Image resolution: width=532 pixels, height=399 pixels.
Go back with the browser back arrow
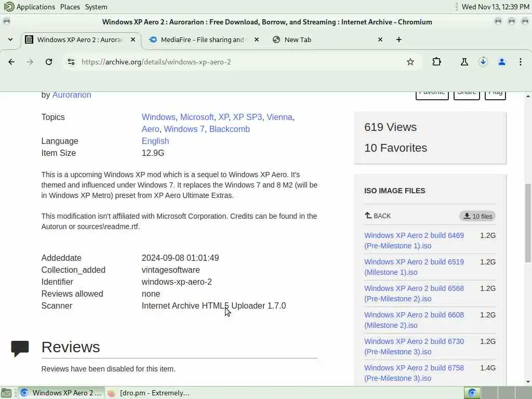coord(11,62)
